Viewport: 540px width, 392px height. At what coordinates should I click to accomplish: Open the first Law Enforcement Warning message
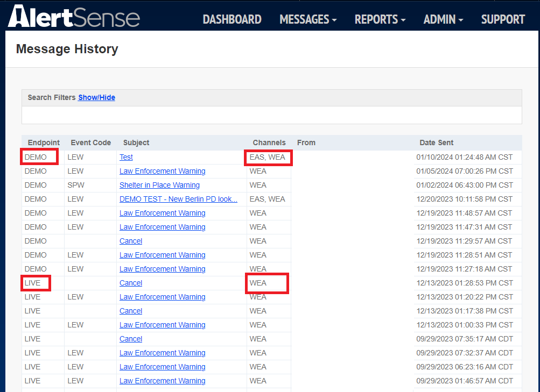click(162, 171)
